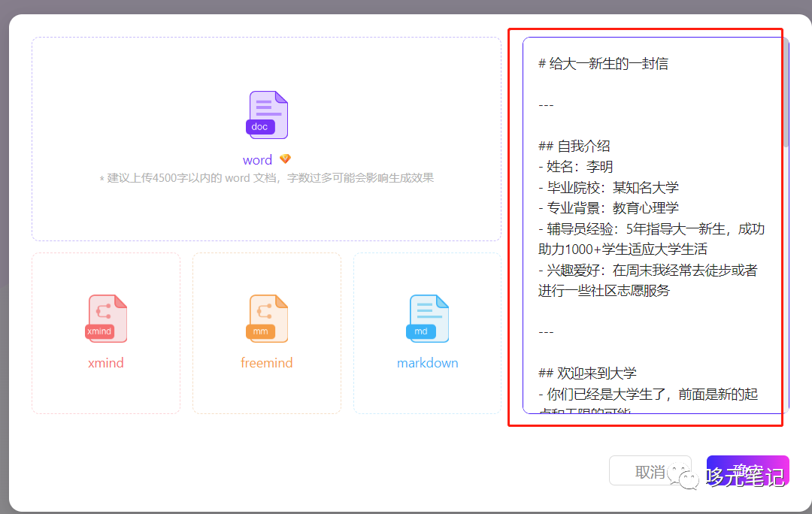Select the orange freemind mm icon
Viewport: 812px width, 514px height.
click(x=267, y=318)
